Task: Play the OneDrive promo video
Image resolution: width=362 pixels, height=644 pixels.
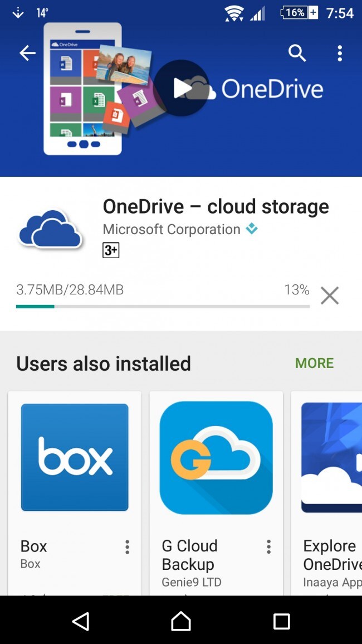Action: pos(181,88)
